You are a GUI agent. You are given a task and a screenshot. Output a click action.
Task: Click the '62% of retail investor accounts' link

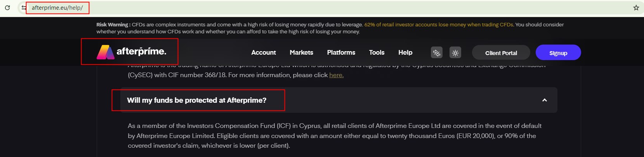coord(439,25)
